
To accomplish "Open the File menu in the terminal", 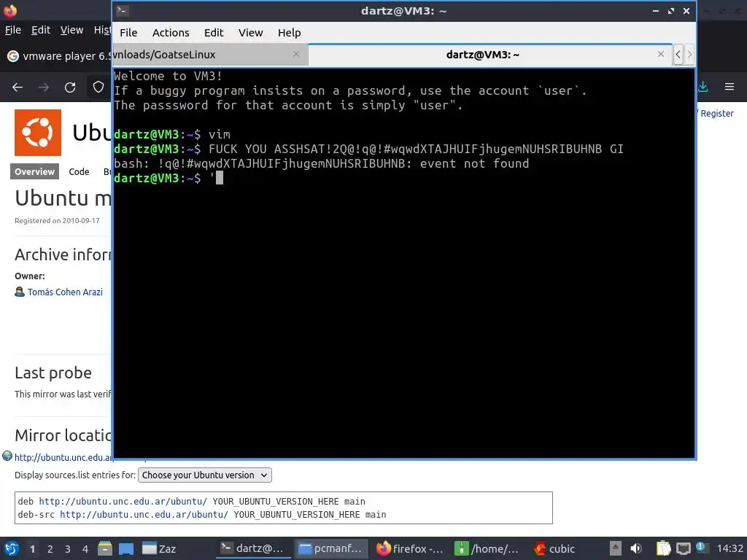I will point(128,33).
